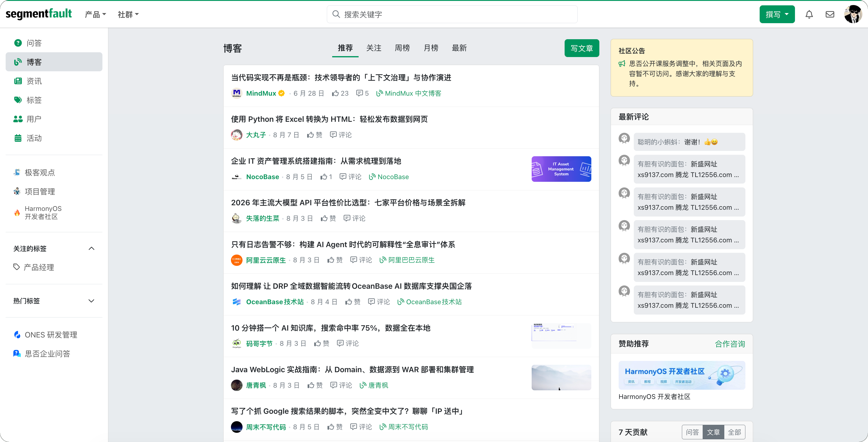
Task: Open the Java WebLogic 实战指南 article
Action: 352,370
